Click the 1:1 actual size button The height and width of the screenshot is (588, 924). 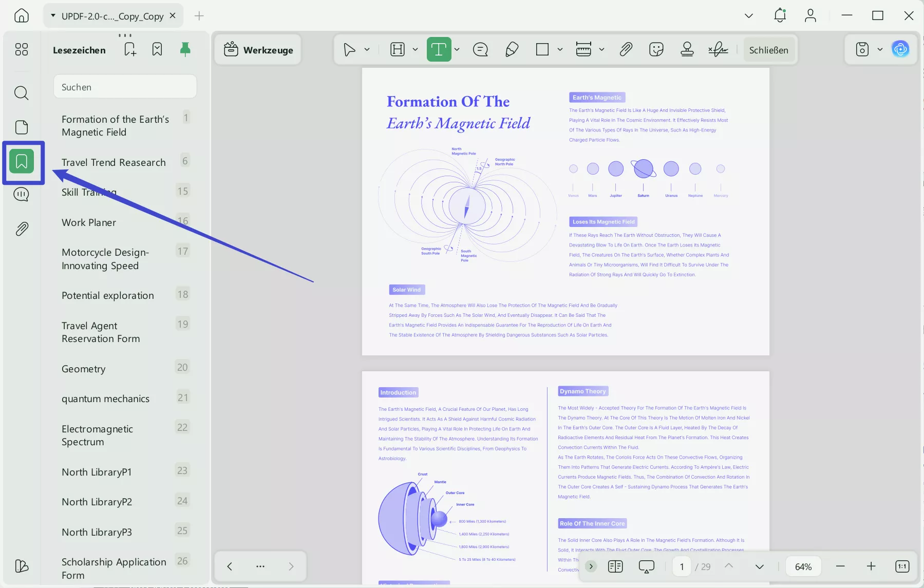click(902, 566)
